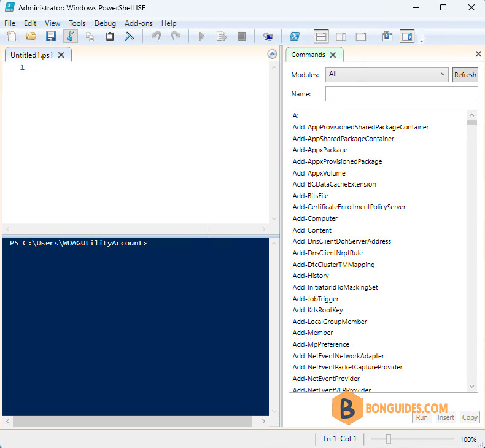Select Add-LocalGroupMember command
The width and height of the screenshot is (485, 448).
[330, 322]
